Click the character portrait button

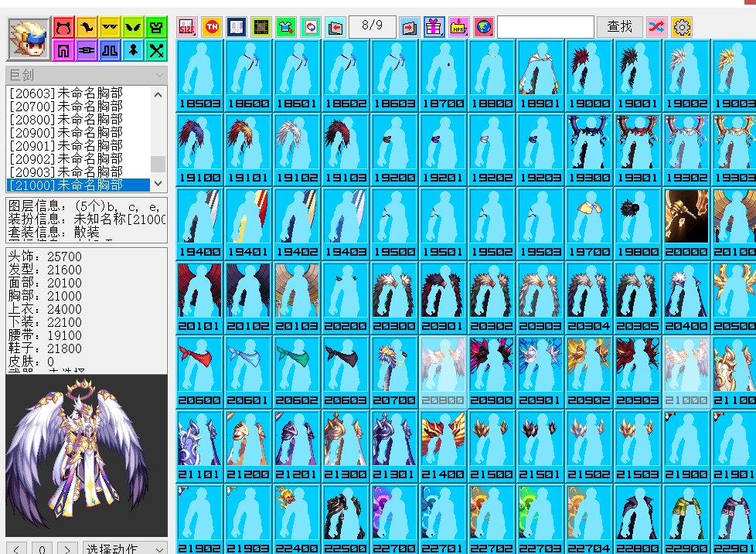[x=29, y=39]
